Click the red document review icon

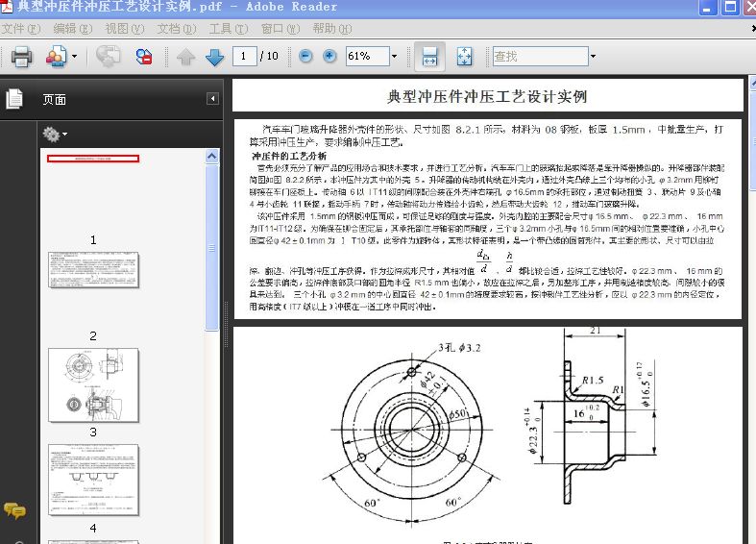click(x=143, y=57)
